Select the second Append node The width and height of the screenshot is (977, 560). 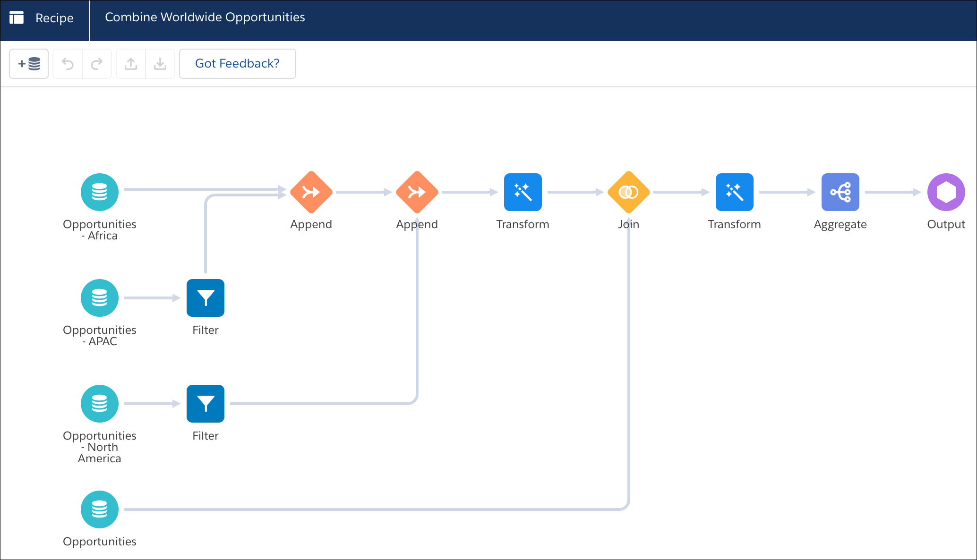[x=417, y=192]
